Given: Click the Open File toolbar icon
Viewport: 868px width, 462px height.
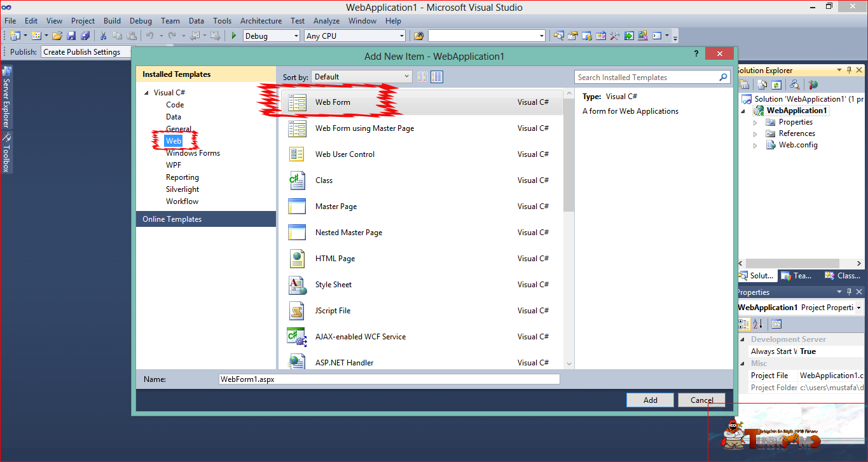Looking at the screenshot, I should 57,36.
